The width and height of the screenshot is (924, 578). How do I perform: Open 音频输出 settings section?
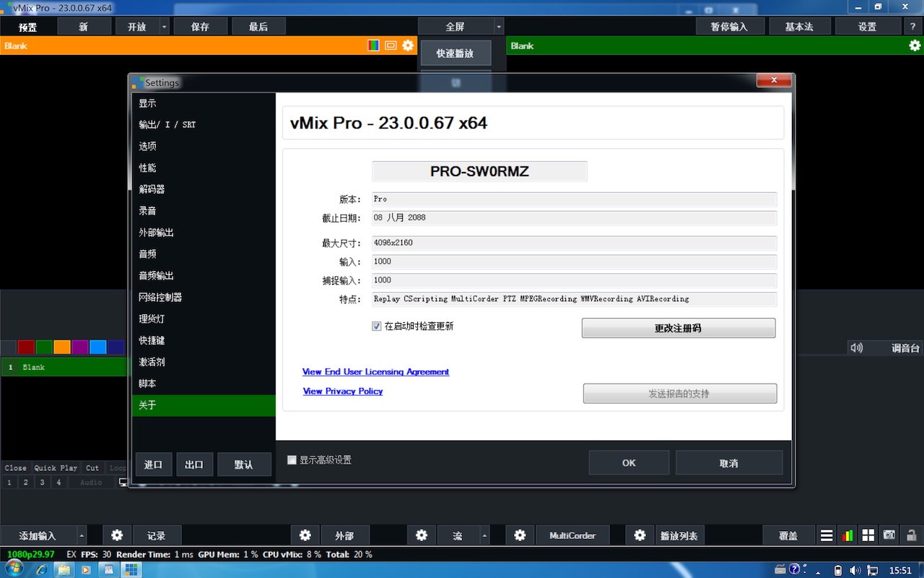[x=204, y=276]
